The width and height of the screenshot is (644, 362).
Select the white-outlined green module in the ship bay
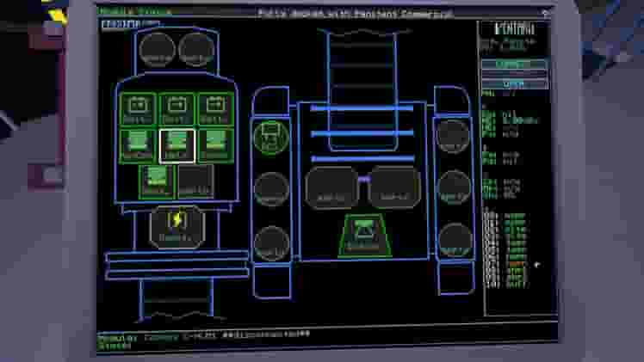pos(177,146)
